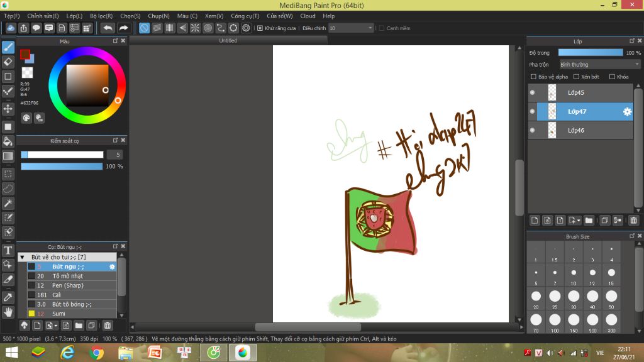Open the Tệp(F) menu
The height and width of the screenshot is (362, 644).
pyautogui.click(x=11, y=16)
